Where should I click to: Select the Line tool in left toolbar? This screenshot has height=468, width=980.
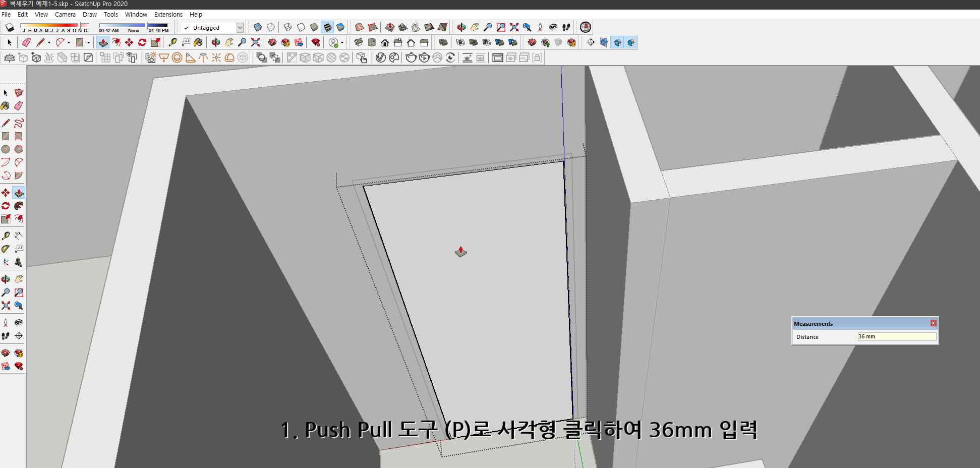click(x=6, y=123)
